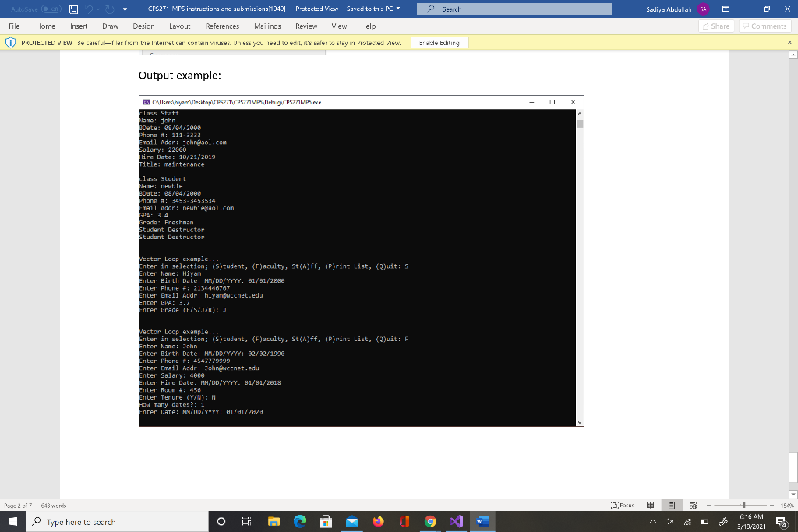This screenshot has height=532, width=798.
Task: Click the muted volume tray icon
Action: (x=669, y=522)
